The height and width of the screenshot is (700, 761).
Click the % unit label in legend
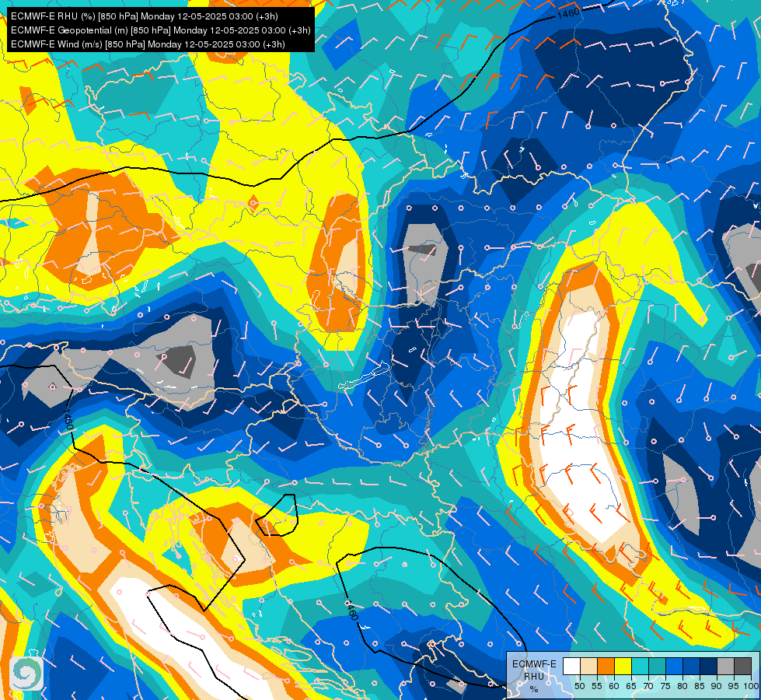tap(534, 689)
